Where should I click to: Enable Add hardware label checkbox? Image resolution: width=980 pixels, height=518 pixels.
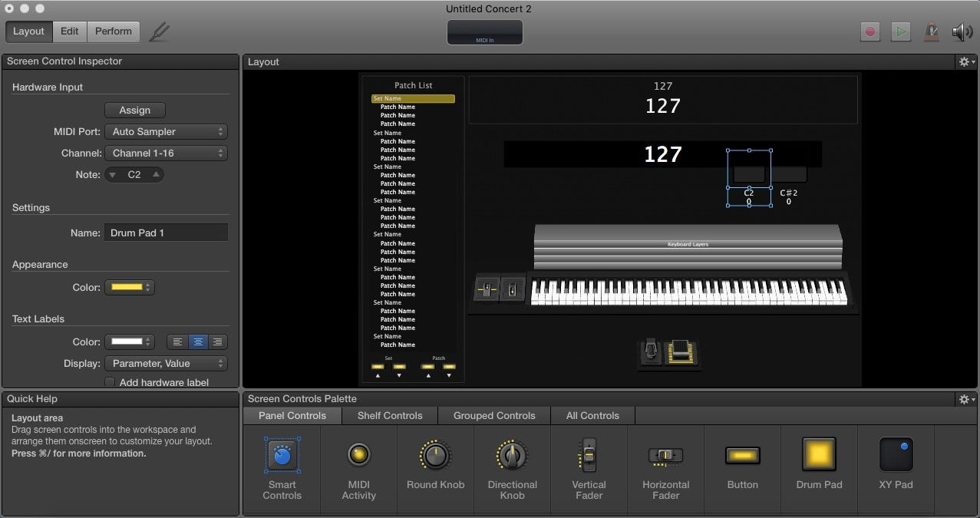[110, 382]
